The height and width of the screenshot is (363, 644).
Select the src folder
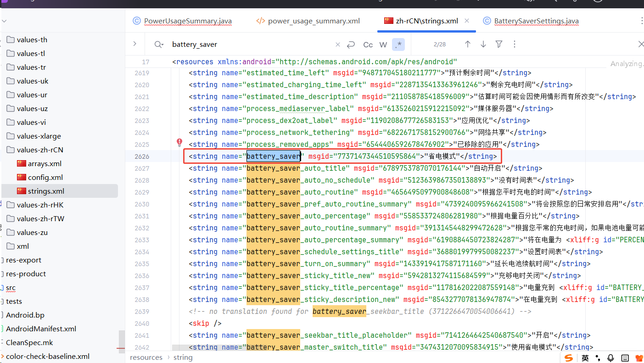point(11,288)
